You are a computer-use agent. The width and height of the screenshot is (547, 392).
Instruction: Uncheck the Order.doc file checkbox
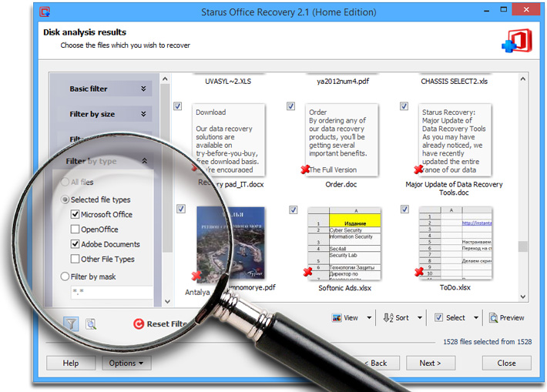[290, 106]
